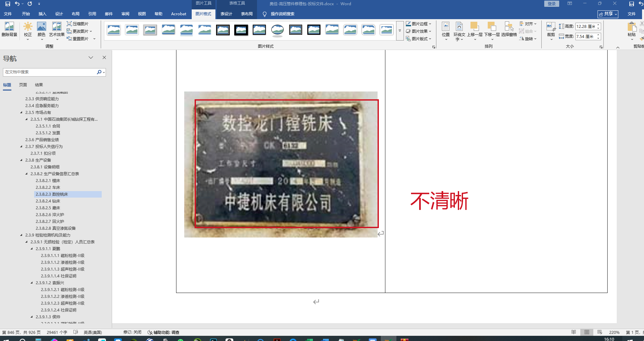
Task: Click Compress Pictures (压缩图片)
Action: pos(78,24)
